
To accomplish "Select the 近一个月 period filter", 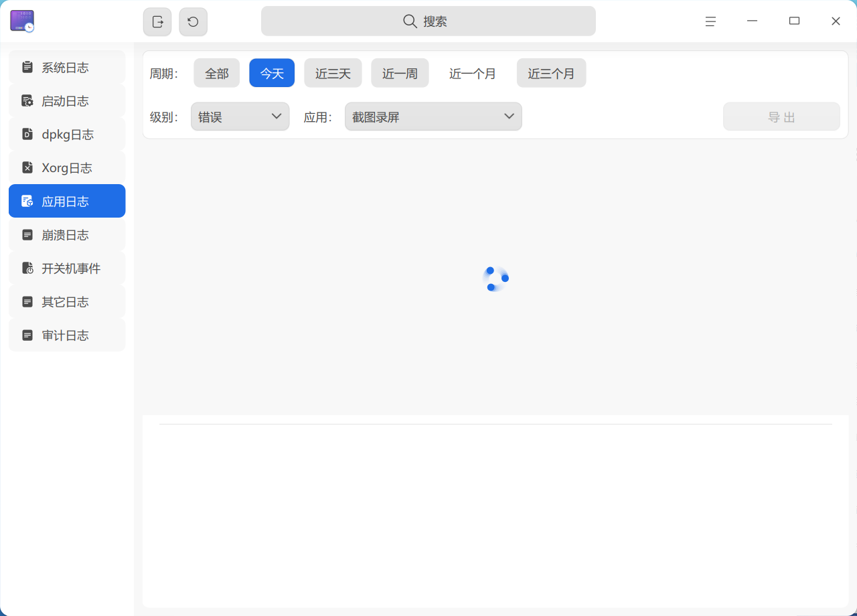I will (473, 73).
